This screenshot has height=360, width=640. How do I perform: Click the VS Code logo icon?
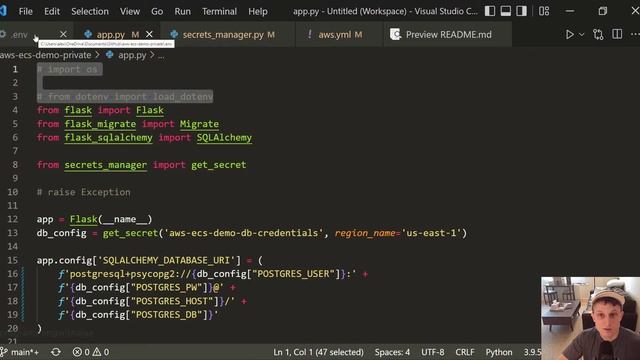[x=3, y=11]
